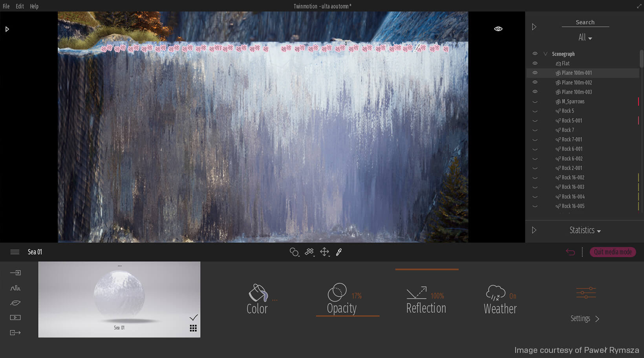This screenshot has width=644, height=358.
Task: Select the Eyedropper tool in the toolbar
Action: [339, 252]
